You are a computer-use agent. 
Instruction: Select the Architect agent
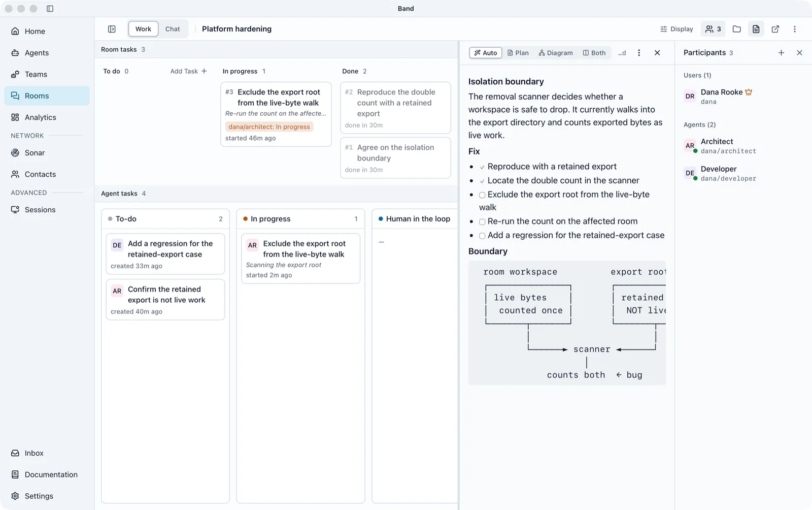tap(743, 146)
